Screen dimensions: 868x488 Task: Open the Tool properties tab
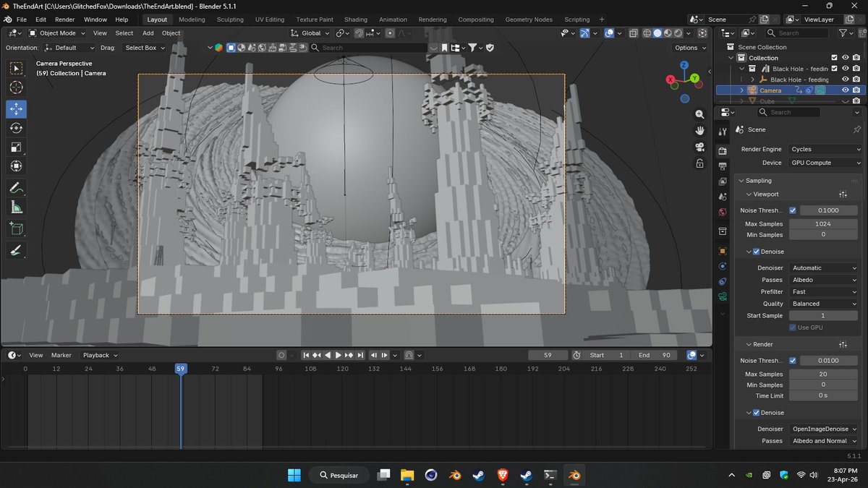pos(722,132)
